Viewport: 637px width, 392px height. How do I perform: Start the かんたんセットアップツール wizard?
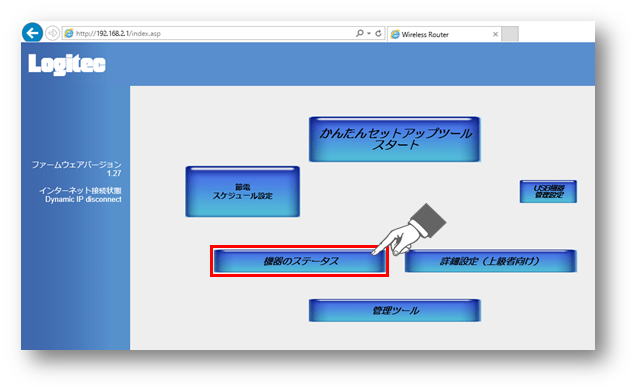[394, 139]
